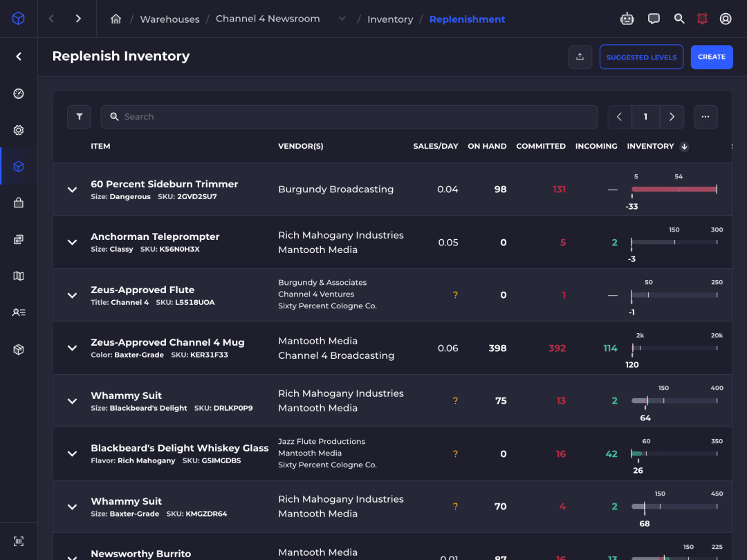Viewport: 747px width, 560px height.
Task: Click the page number 1 field
Action: (x=645, y=117)
